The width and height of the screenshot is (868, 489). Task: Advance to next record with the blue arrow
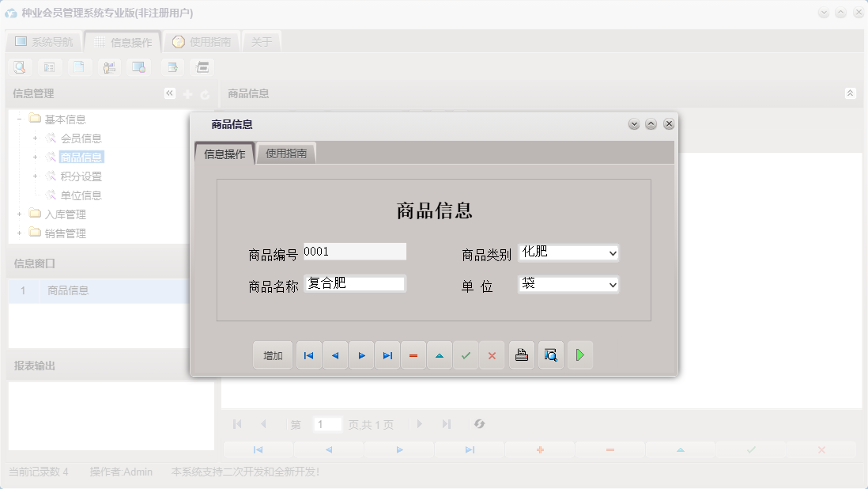361,354
